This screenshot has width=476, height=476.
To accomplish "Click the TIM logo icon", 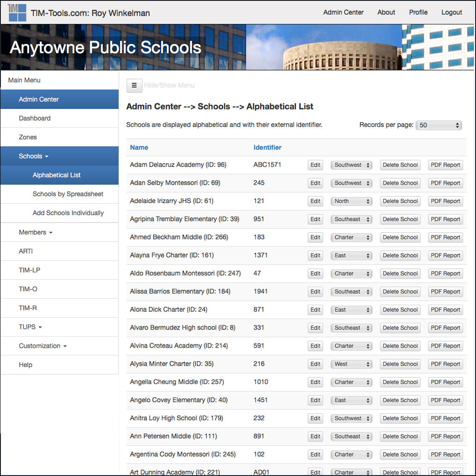I will click(17, 12).
